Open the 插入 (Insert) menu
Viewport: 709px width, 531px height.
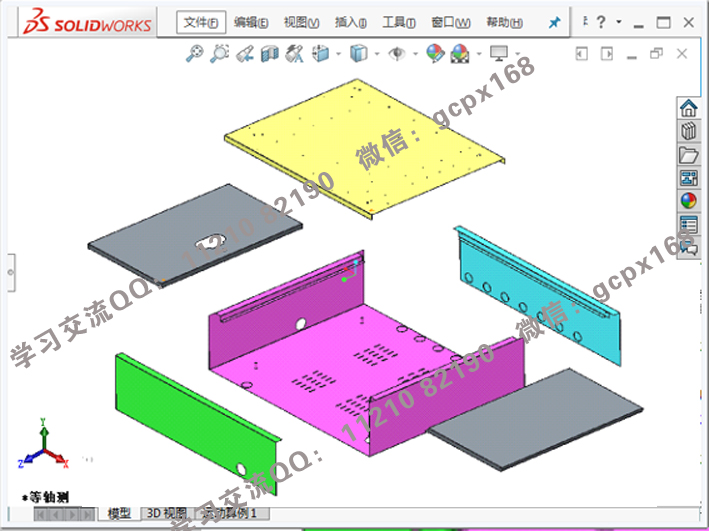coord(350,22)
